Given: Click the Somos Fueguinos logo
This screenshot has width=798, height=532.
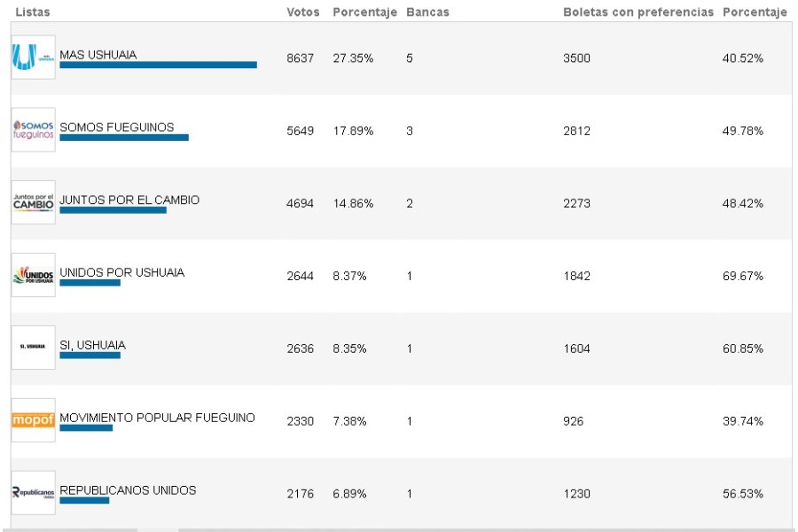Looking at the screenshot, I should pyautogui.click(x=33, y=129).
